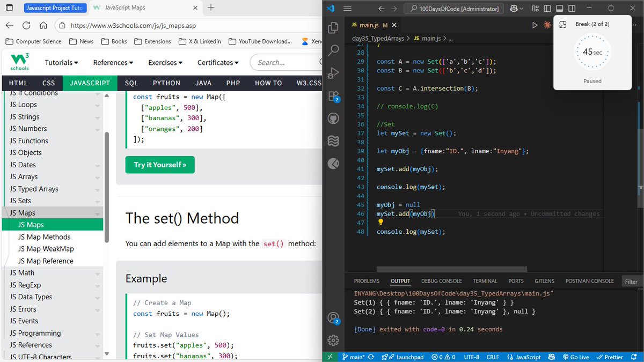Click the Try it Yourself button
The width and height of the screenshot is (644, 362).
(x=160, y=165)
